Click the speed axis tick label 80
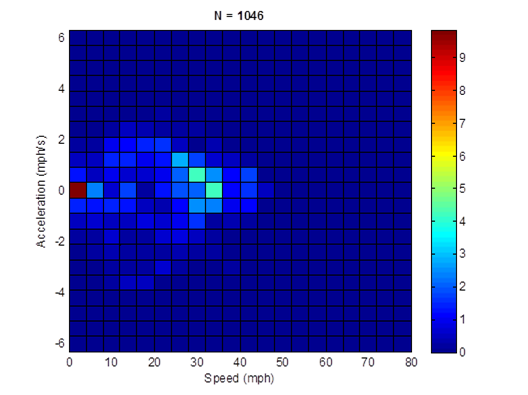528x395 pixels. (x=411, y=362)
